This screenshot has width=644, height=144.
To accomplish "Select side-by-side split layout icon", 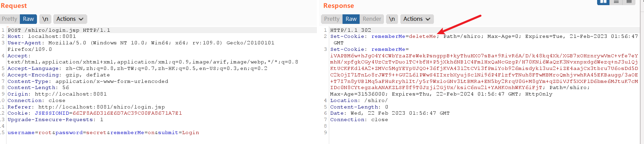I will pyautogui.click(x=604, y=2).
